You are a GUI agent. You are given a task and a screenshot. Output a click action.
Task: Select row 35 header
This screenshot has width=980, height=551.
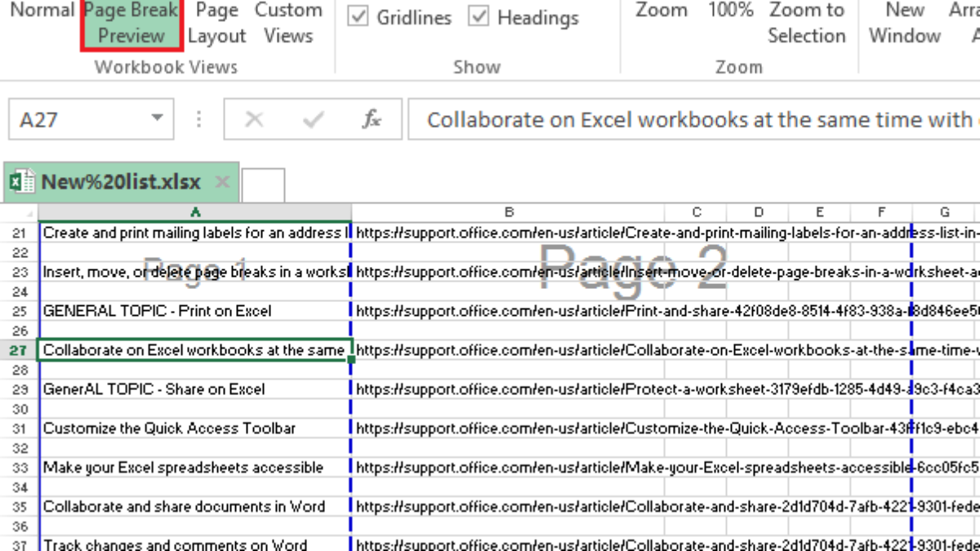pyautogui.click(x=20, y=507)
